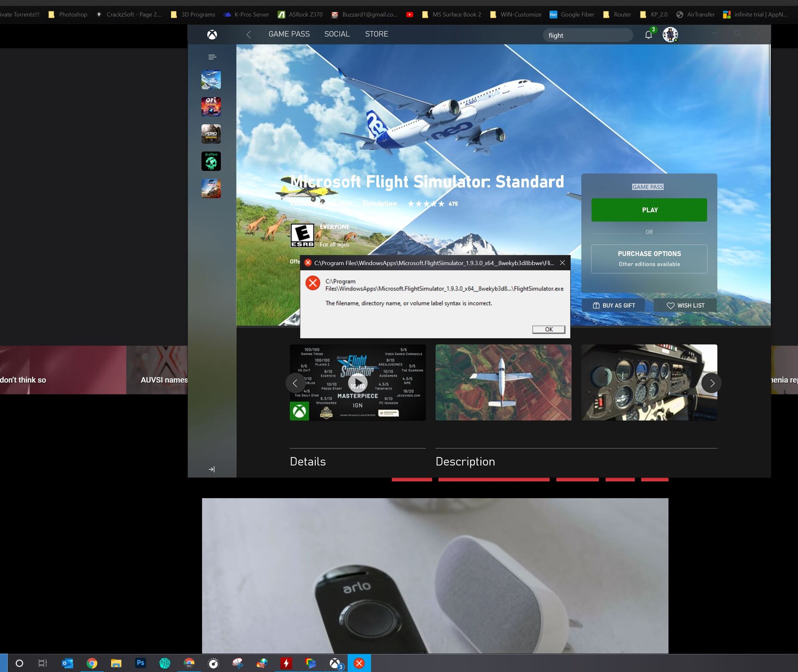Select Forza Horizon in the sidebar
This screenshot has height=672, width=798.
(x=211, y=188)
